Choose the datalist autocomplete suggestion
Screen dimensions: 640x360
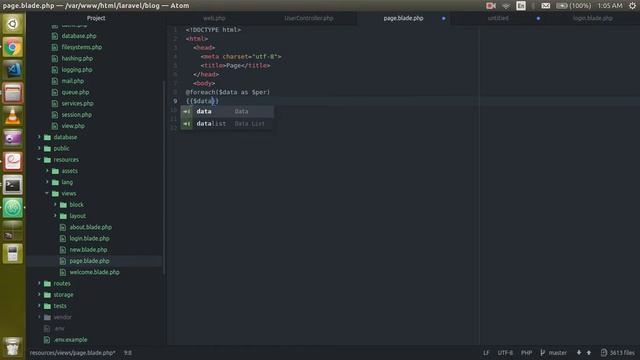click(227, 124)
